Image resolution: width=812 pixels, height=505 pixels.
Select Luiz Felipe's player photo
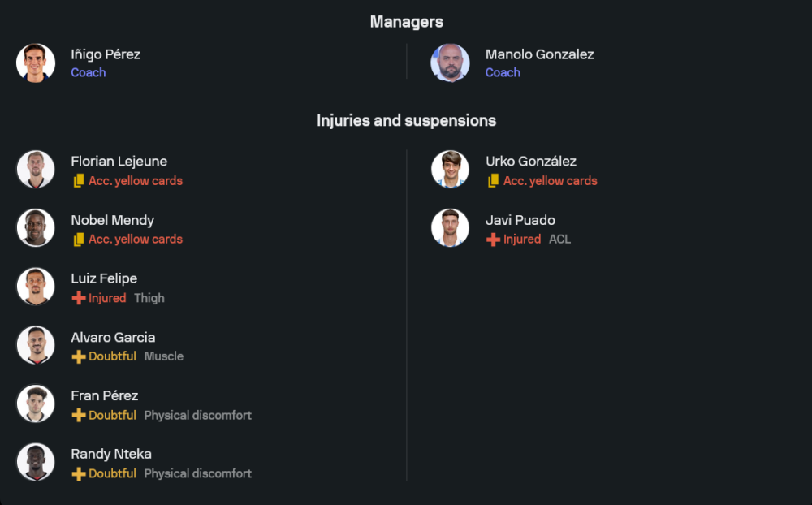(x=36, y=287)
